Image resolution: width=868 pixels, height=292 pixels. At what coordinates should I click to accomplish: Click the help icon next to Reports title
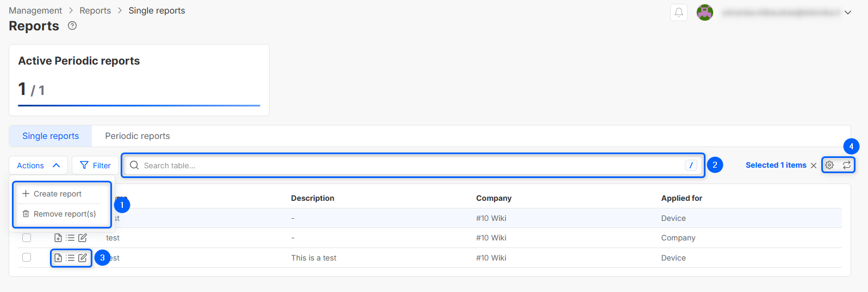pos(72,26)
